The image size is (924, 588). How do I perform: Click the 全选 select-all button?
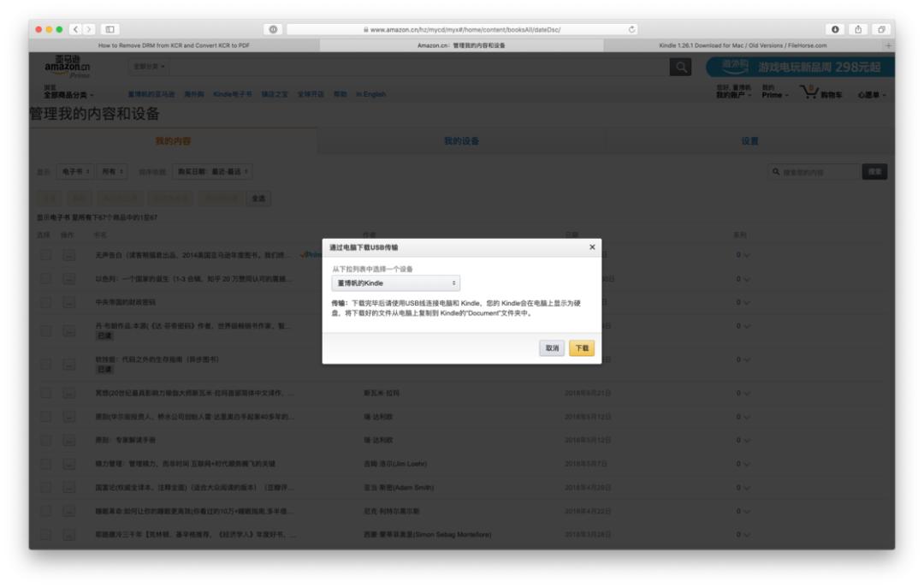point(258,199)
